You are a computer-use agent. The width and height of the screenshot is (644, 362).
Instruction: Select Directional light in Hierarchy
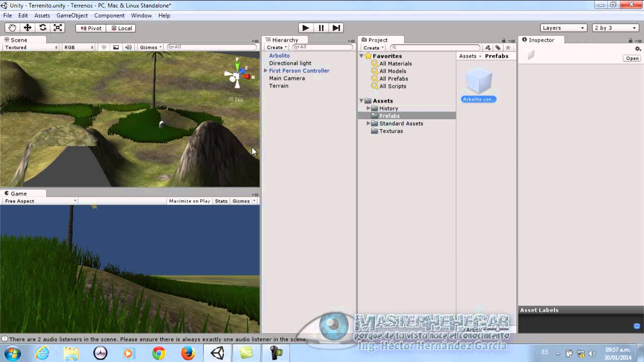pos(290,63)
